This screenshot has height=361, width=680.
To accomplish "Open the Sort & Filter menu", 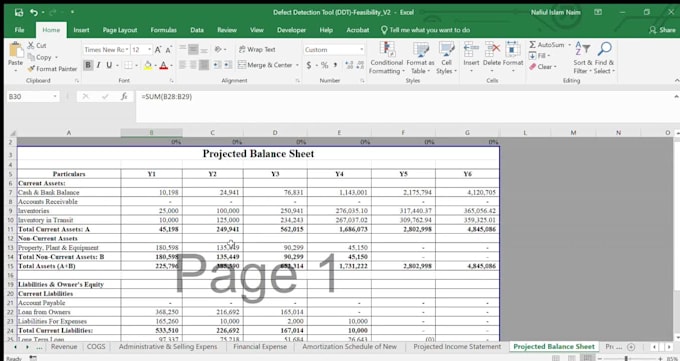I will tap(582, 58).
